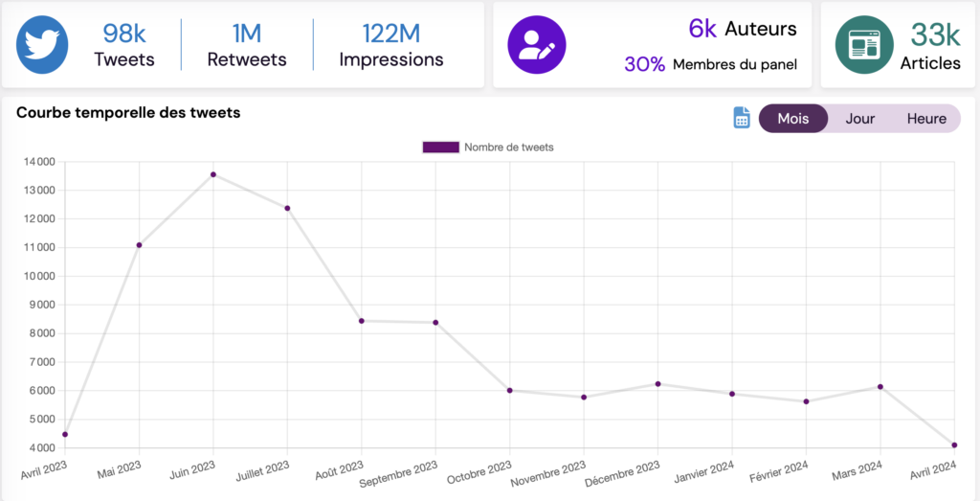Click the Avril 2024 final data point
980x501 pixels.
tap(955, 444)
